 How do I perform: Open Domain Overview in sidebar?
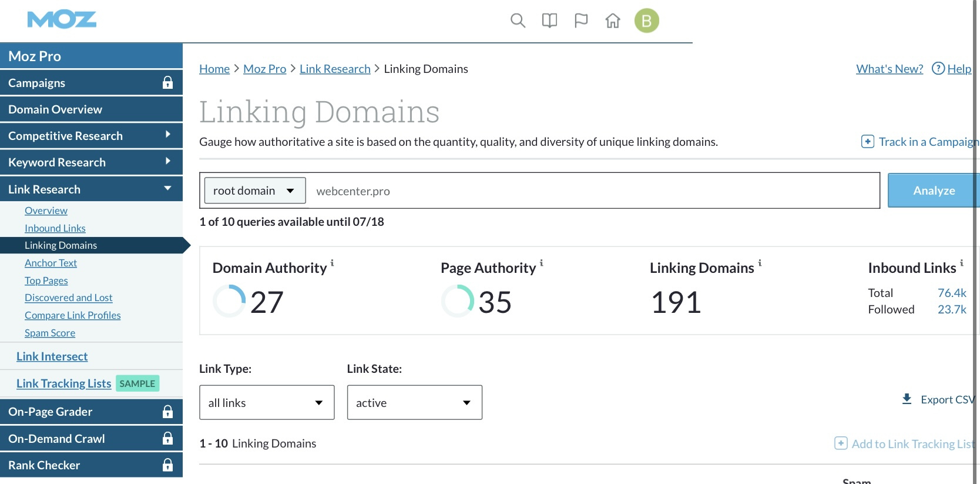click(91, 109)
